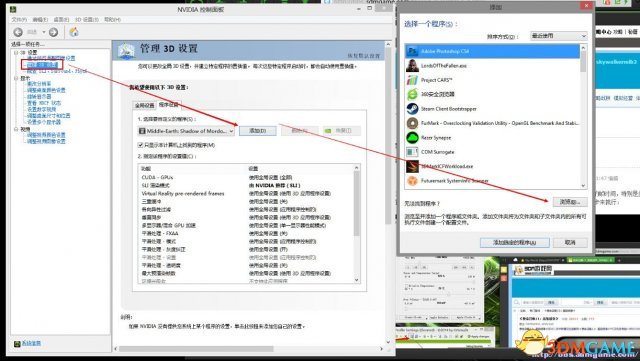
Task: Select Project CARS in the program list
Action: (492, 80)
